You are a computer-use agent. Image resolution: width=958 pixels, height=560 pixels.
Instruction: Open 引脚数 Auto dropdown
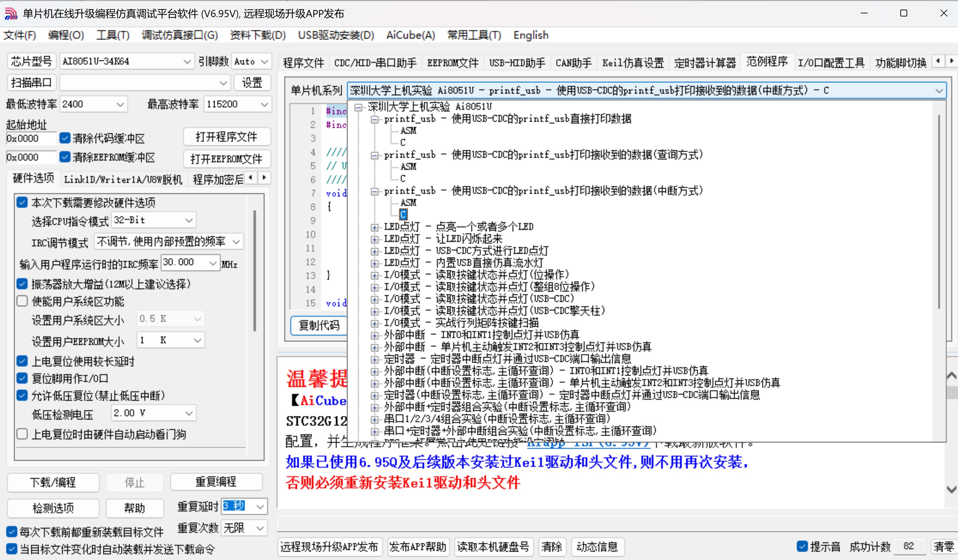click(x=251, y=61)
